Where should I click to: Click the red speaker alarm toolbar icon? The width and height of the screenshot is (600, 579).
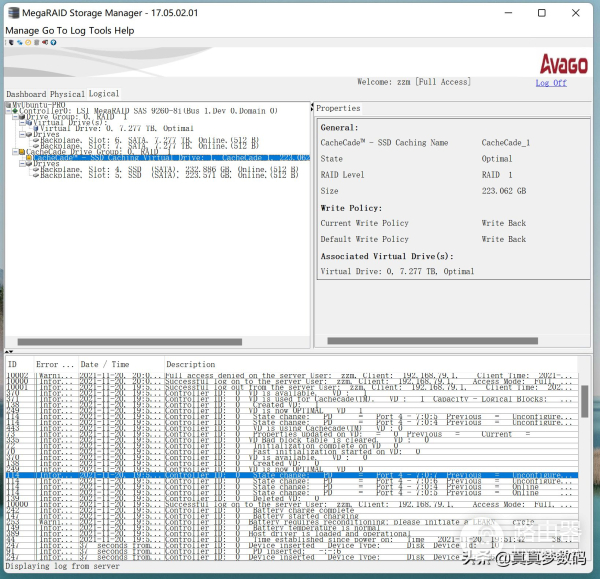pos(45,42)
